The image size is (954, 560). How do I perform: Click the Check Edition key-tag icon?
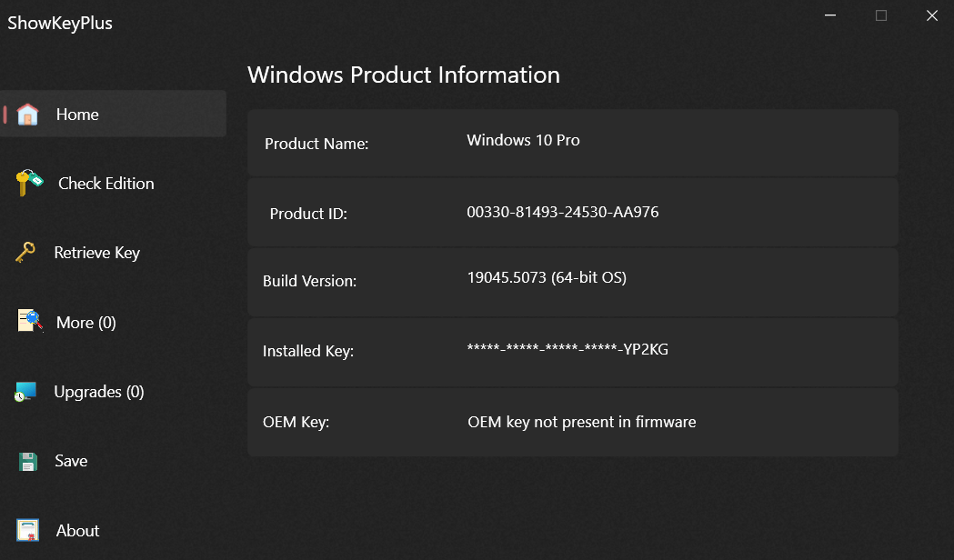click(x=29, y=183)
